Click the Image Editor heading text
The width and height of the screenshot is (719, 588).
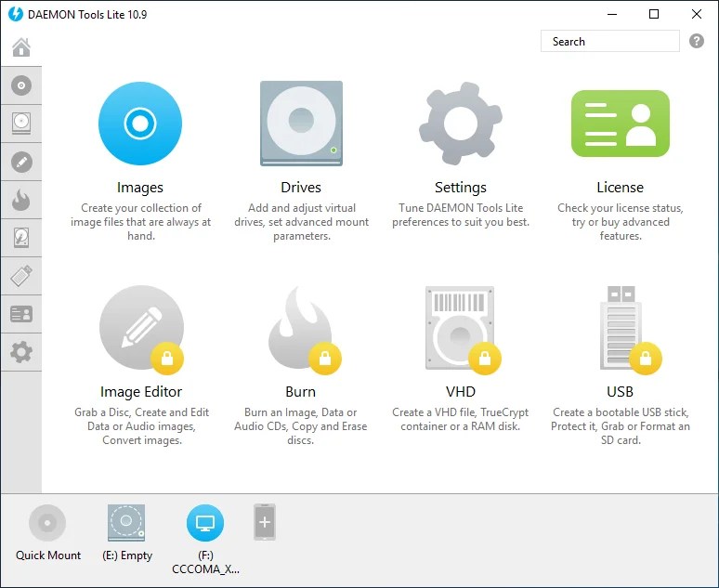[x=141, y=392]
